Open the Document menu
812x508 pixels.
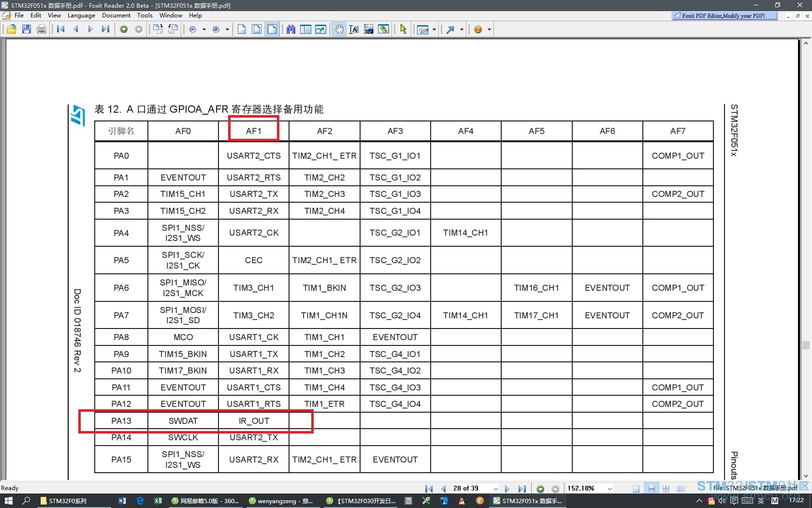click(116, 15)
